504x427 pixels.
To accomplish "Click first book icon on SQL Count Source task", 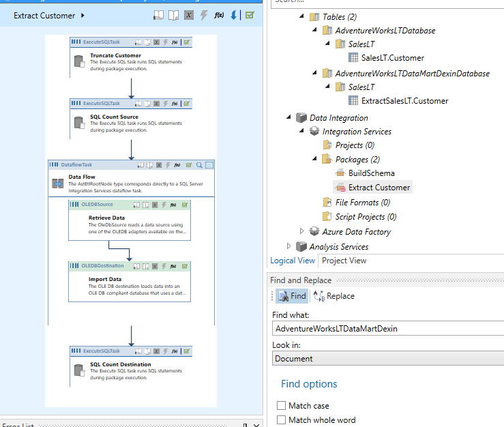I will [138, 104].
